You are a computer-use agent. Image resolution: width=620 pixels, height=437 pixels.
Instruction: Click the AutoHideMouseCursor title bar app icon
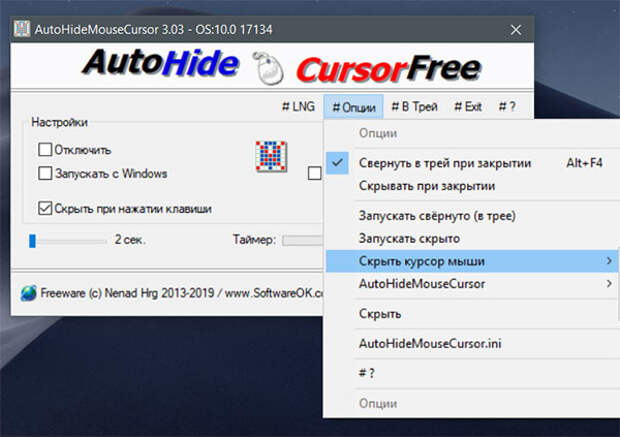[22, 29]
